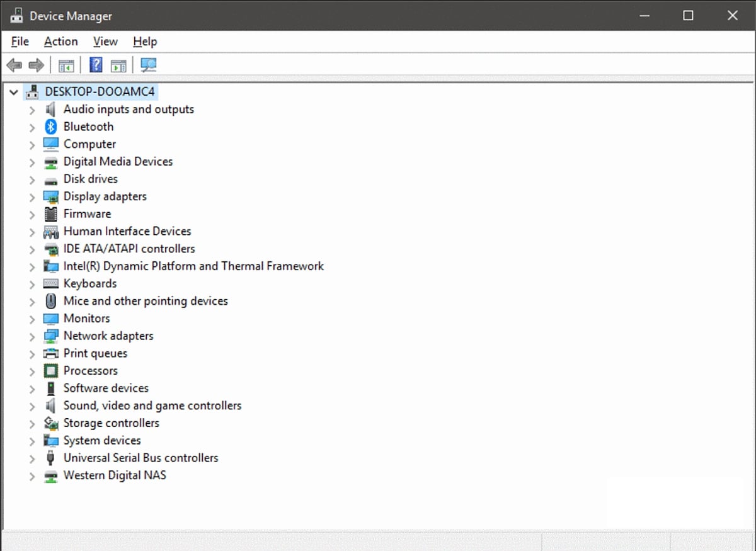Click the Bluetooth category icon
Screen dimensions: 756x551
tap(51, 127)
